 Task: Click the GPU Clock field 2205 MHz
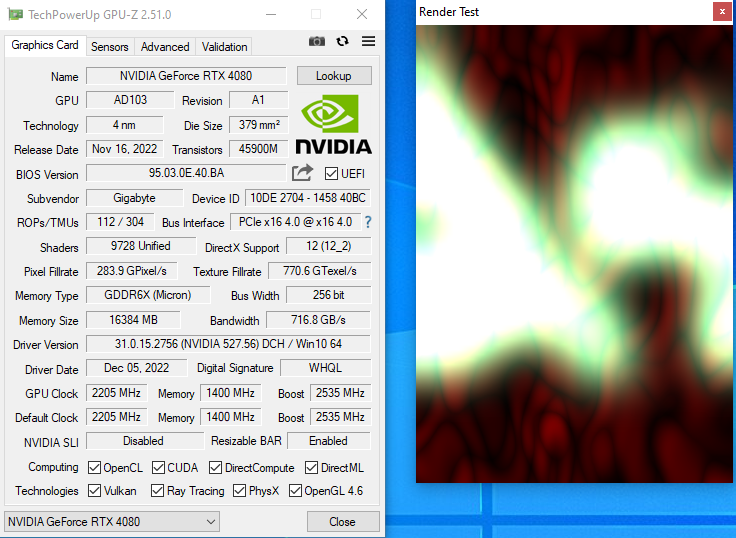click(116, 393)
